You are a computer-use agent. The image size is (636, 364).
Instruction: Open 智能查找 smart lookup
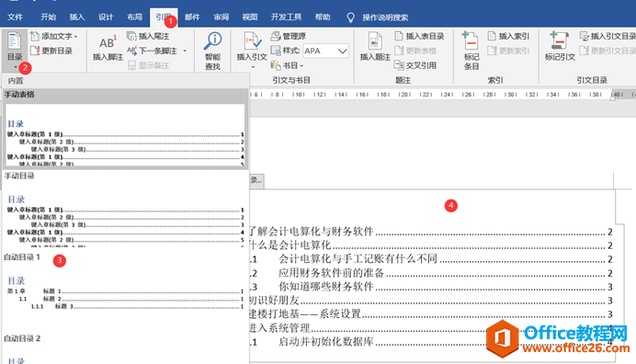pyautogui.click(x=212, y=51)
